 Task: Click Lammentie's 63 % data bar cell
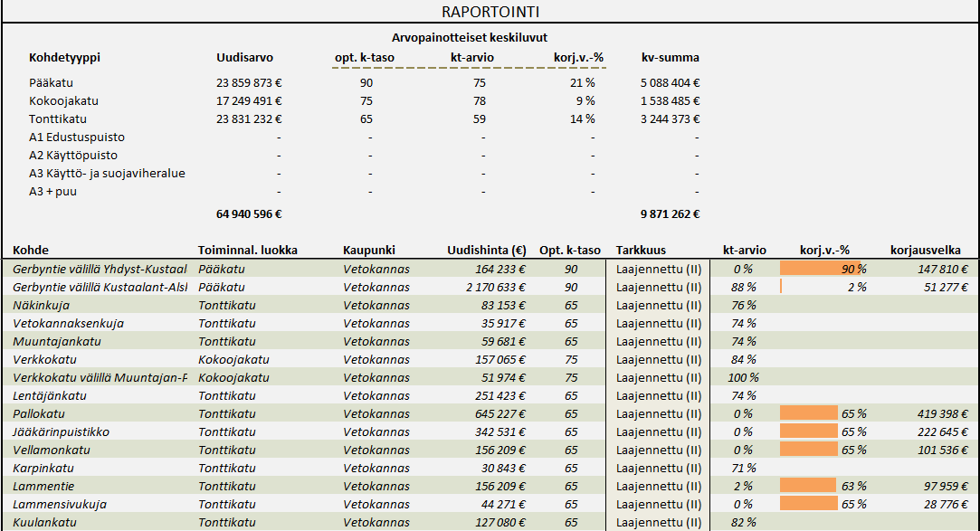(823, 486)
